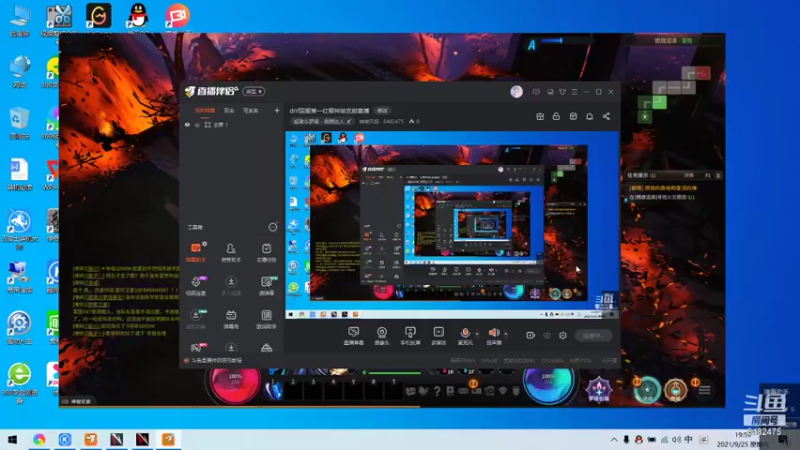Switch to the second scene tab
This screenshot has width=800, height=450.
point(229,110)
